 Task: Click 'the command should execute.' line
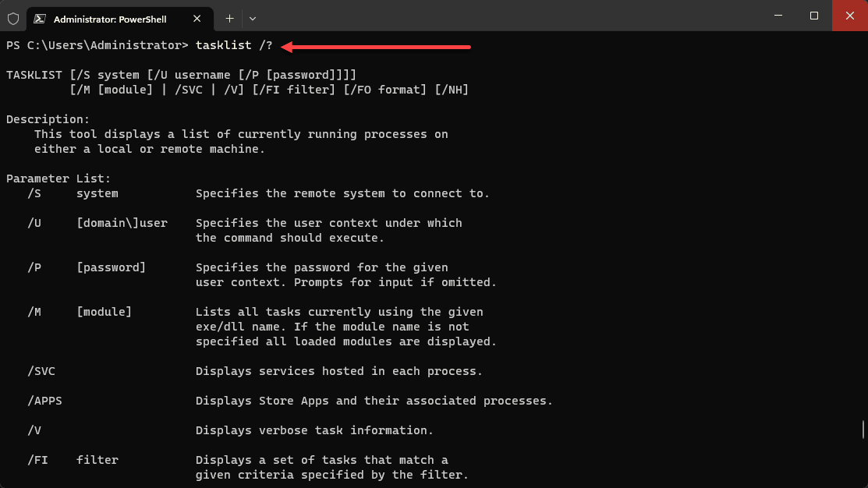click(290, 238)
